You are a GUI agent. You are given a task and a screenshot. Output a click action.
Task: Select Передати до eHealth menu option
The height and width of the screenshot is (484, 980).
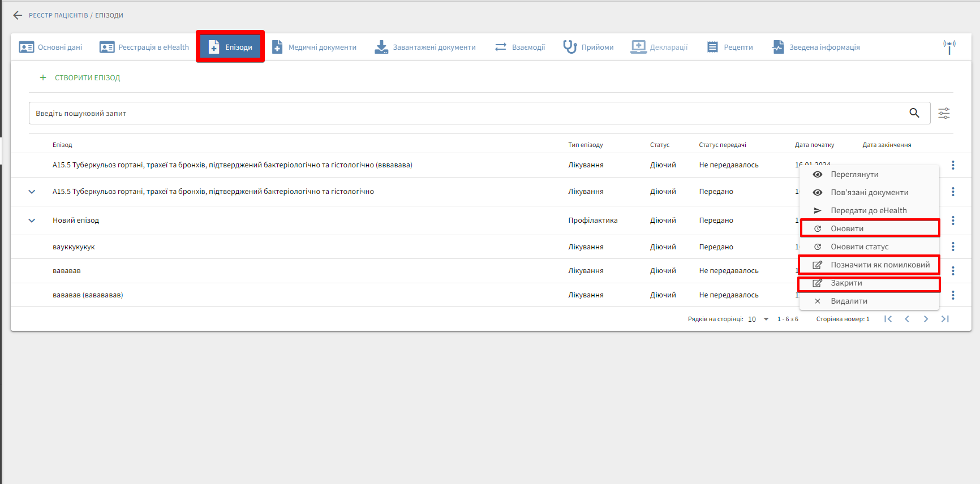coord(868,210)
